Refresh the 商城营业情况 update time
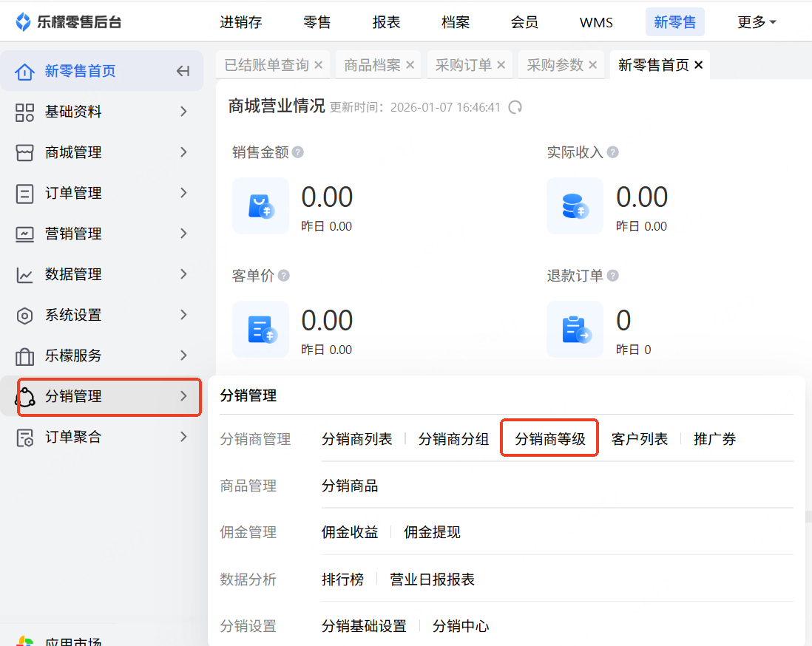The image size is (812, 646). [x=515, y=107]
